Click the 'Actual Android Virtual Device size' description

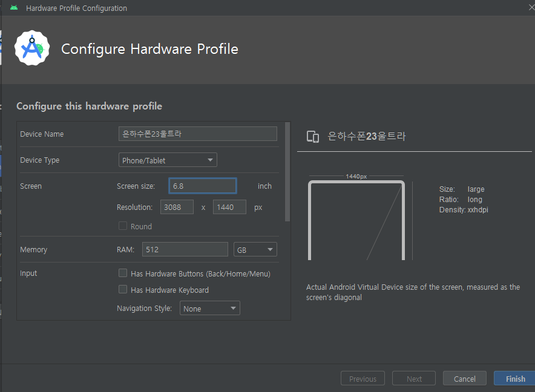pyautogui.click(x=413, y=292)
